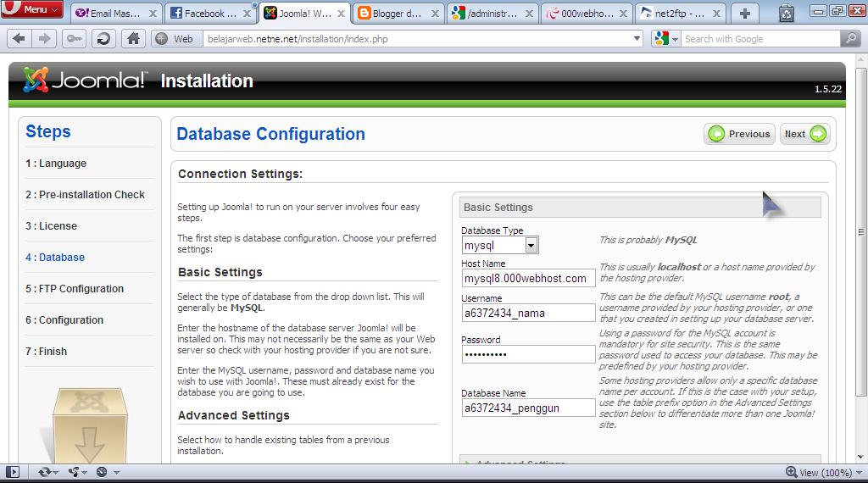Open a new tab with plus icon
This screenshot has height=483, width=868.
click(745, 14)
